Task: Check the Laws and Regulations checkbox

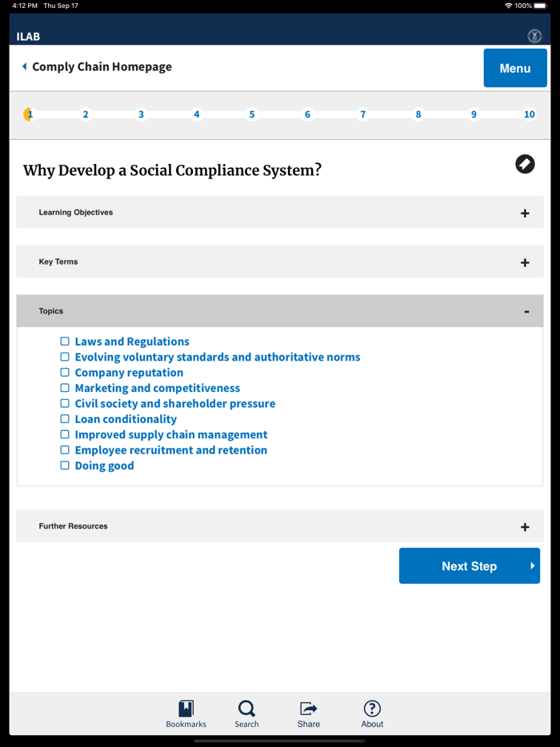Action: (x=65, y=342)
